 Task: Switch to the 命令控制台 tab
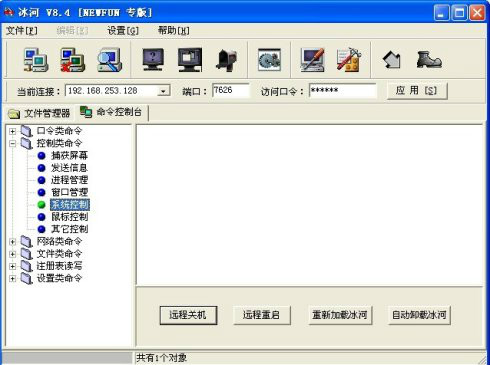(111, 112)
